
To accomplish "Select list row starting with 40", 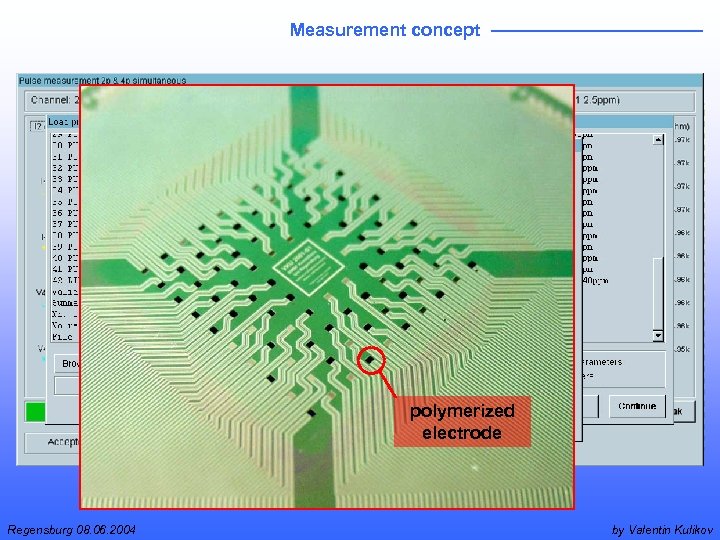I will coord(66,258).
